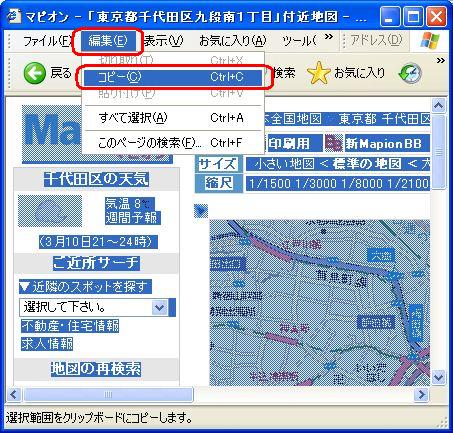Open the 選択して下さい dropdown
This screenshot has height=433, width=453.
(x=159, y=307)
